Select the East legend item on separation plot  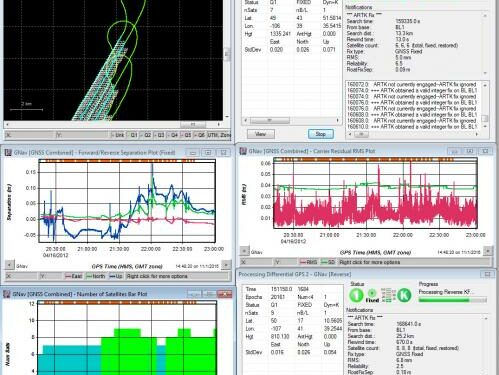[x=74, y=276]
